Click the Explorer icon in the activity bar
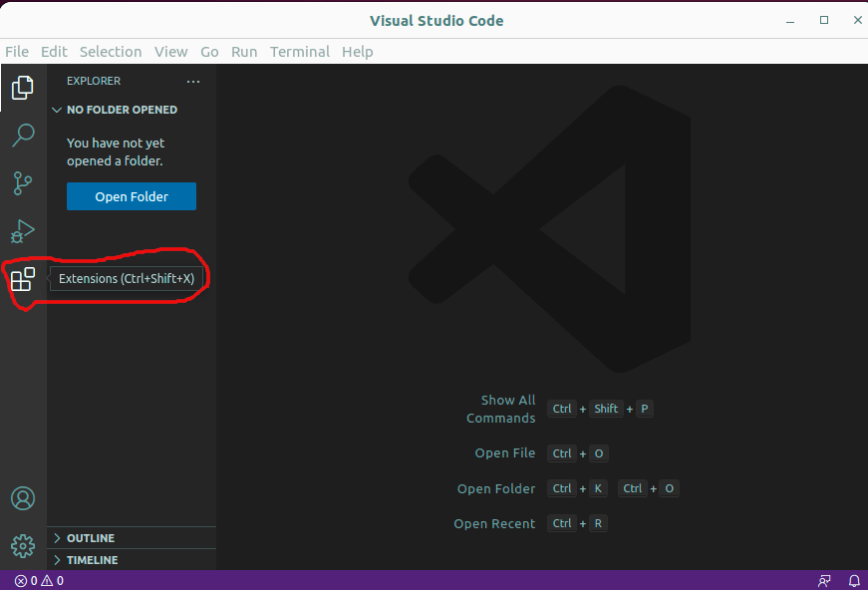This screenshot has height=590, width=868. [x=22, y=88]
